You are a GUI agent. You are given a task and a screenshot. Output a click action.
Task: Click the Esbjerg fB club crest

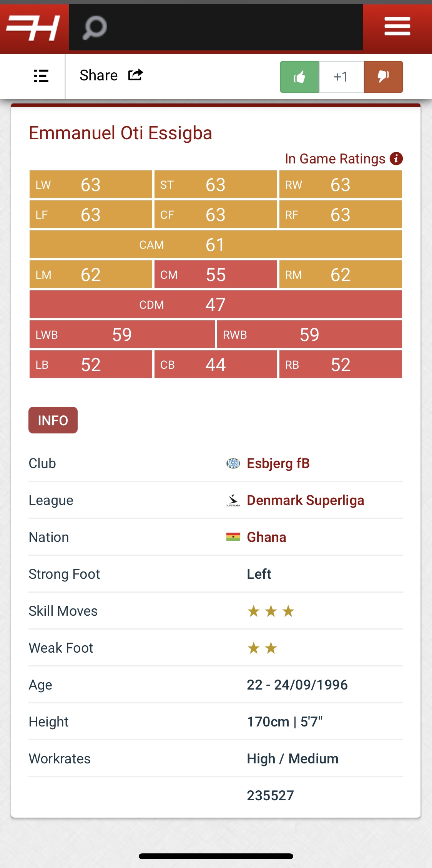[233, 463]
